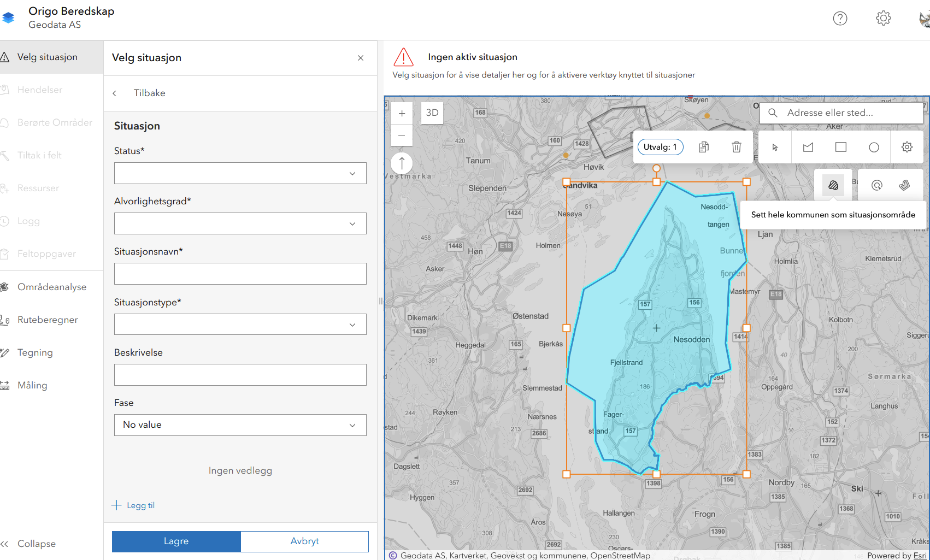This screenshot has height=560, width=930.
Task: Click the Ingen aktiv situasjon heading
Action: (473, 57)
